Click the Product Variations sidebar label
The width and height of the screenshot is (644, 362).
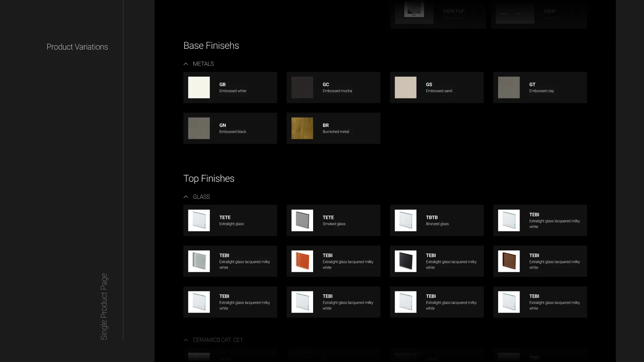tap(77, 47)
